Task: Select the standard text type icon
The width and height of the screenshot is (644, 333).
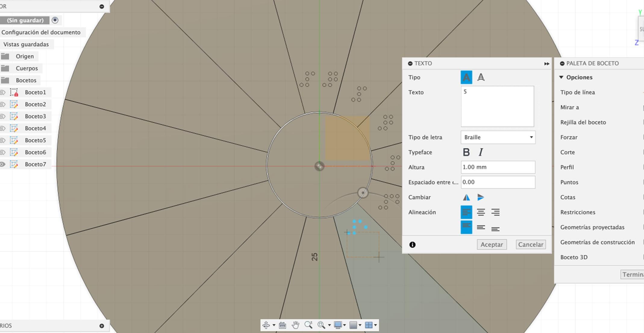Action: (x=466, y=77)
